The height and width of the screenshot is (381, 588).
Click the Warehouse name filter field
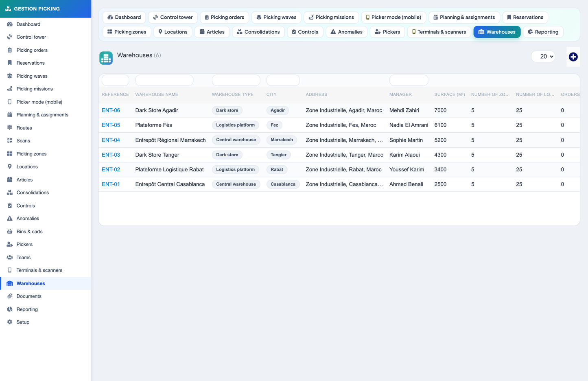[164, 80]
